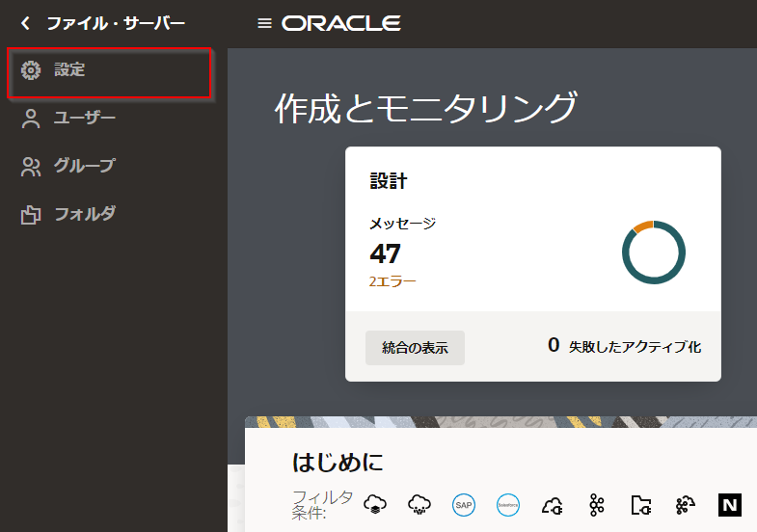
Task: Click the ORACLE logo
Action: click(x=341, y=23)
